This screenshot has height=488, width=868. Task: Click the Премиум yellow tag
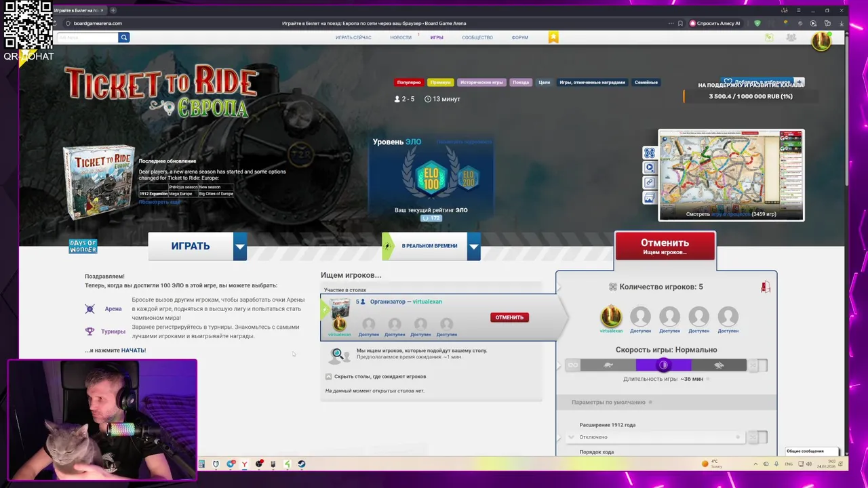440,83
